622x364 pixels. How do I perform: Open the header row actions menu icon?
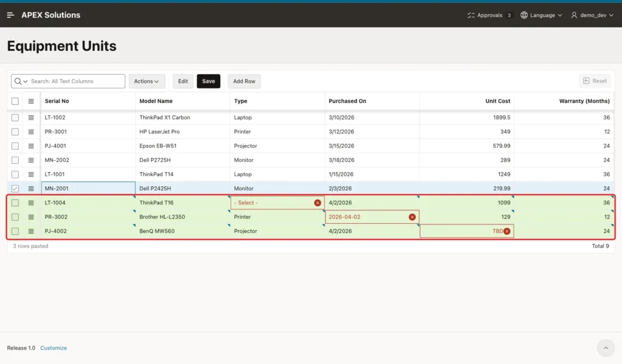31,101
